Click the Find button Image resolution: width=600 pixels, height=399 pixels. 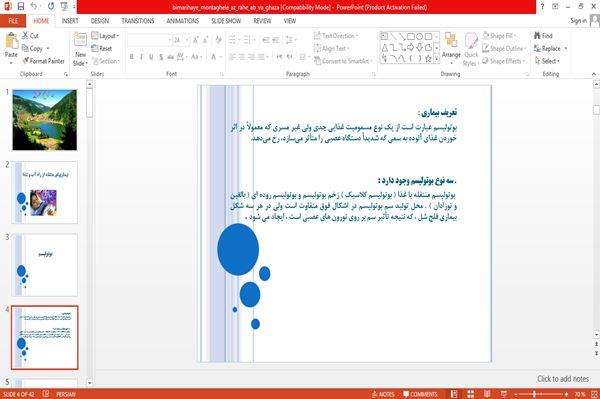543,36
